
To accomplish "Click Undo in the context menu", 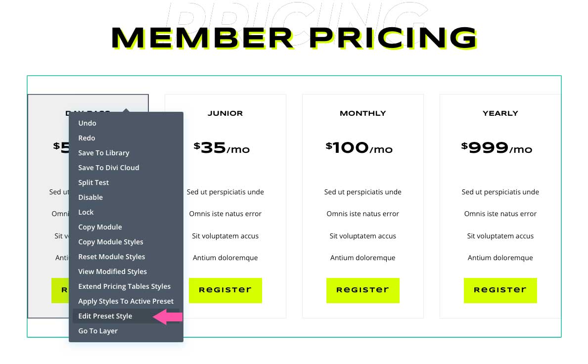I will click(x=88, y=123).
